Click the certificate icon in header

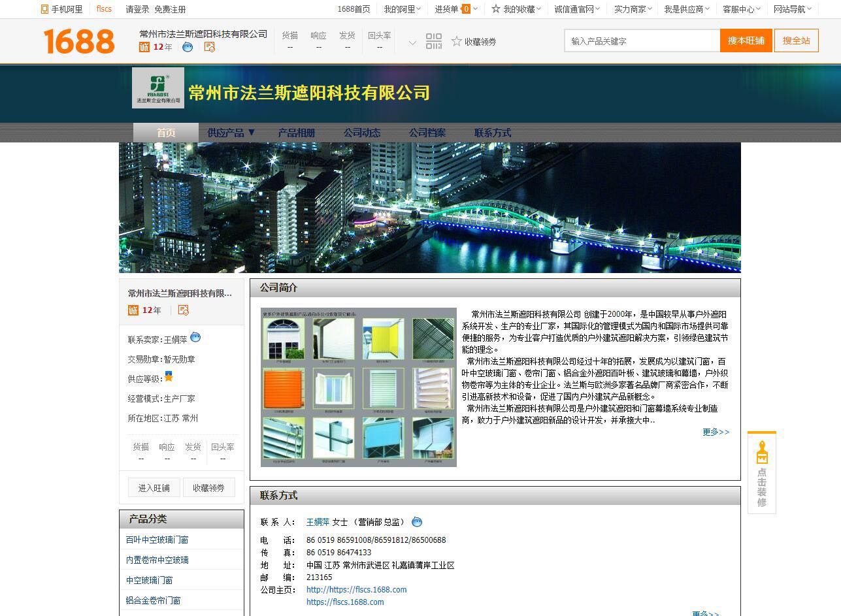[x=209, y=47]
